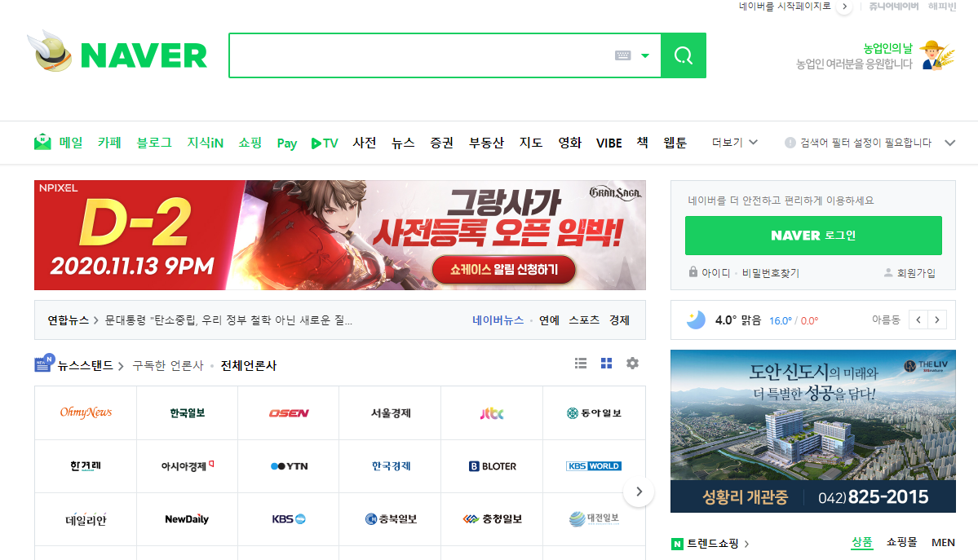This screenshot has height=560, width=978.
Task: Open VIBE music link
Action: click(x=608, y=143)
